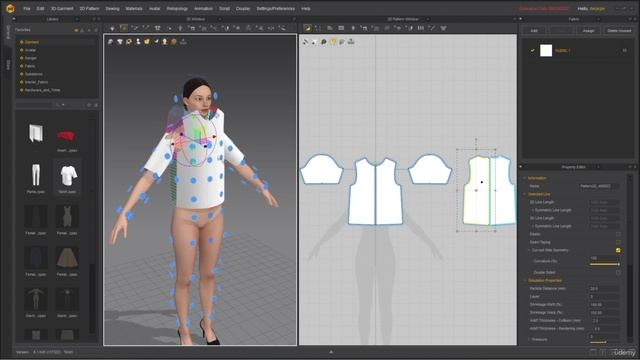Open the 3D Window title dropdown
The image size is (640, 360).
[220, 19]
